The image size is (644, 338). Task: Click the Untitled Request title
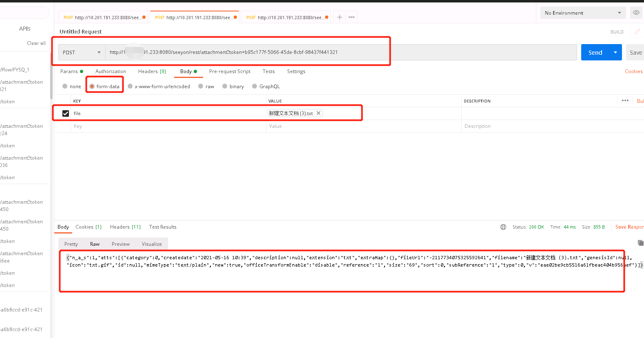click(x=81, y=31)
